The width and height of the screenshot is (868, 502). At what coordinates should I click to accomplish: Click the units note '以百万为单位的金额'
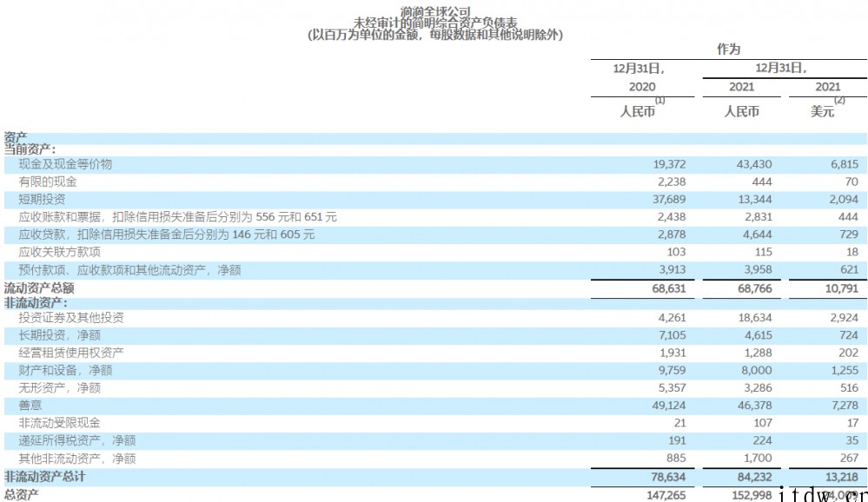[x=365, y=35]
